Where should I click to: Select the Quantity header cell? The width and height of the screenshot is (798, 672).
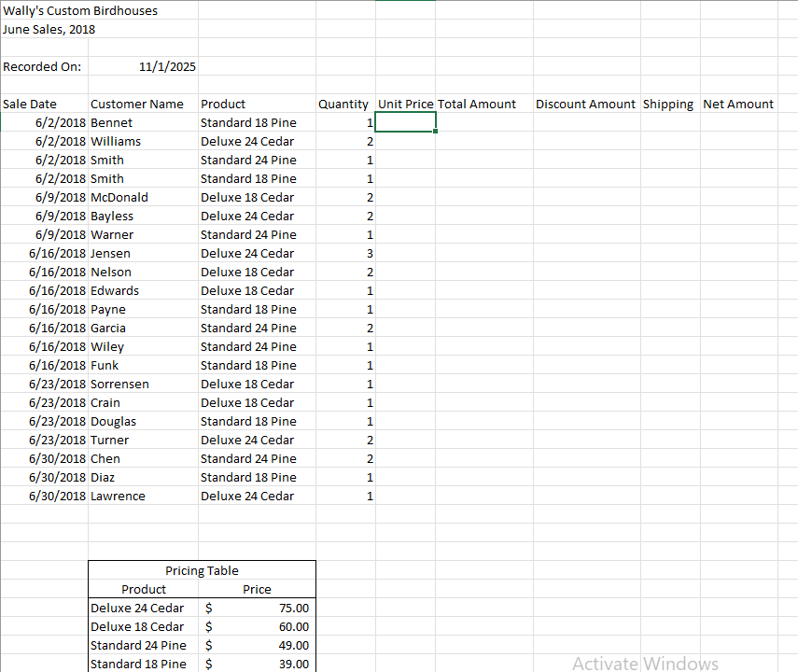click(x=343, y=104)
